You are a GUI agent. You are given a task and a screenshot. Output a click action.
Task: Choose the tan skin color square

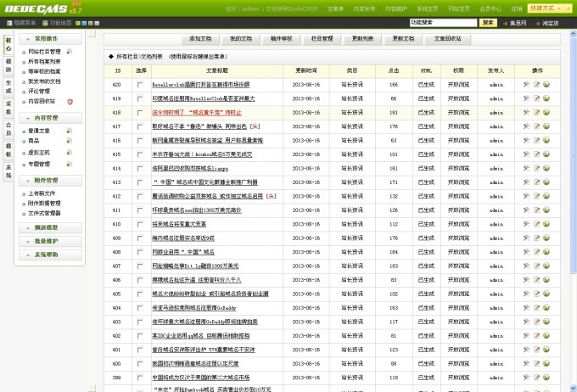click(x=91, y=23)
